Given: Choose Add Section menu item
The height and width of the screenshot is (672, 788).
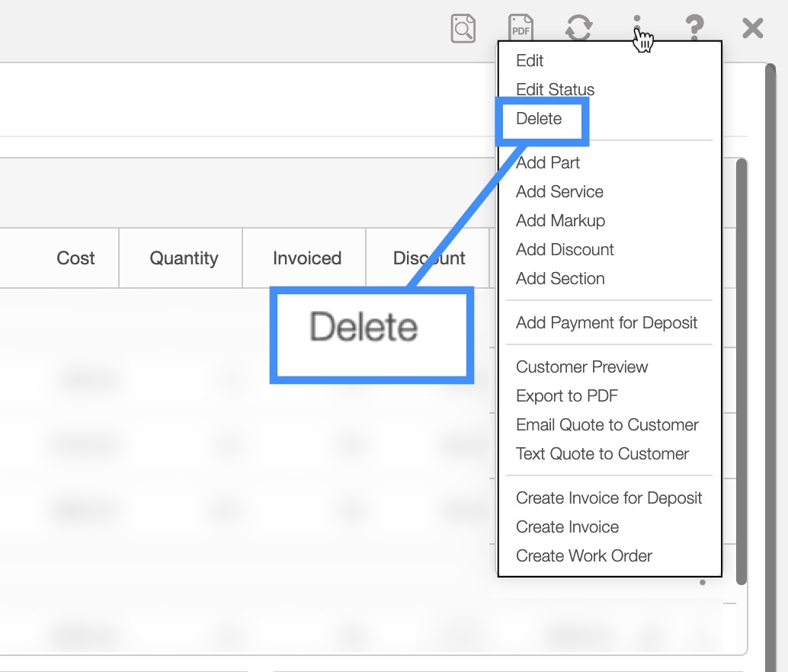Looking at the screenshot, I should [x=560, y=279].
